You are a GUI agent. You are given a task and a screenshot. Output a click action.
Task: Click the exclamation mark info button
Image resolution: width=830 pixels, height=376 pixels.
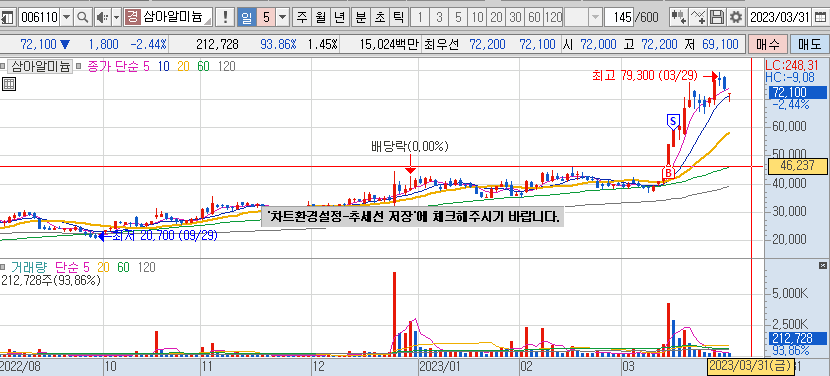225,17
